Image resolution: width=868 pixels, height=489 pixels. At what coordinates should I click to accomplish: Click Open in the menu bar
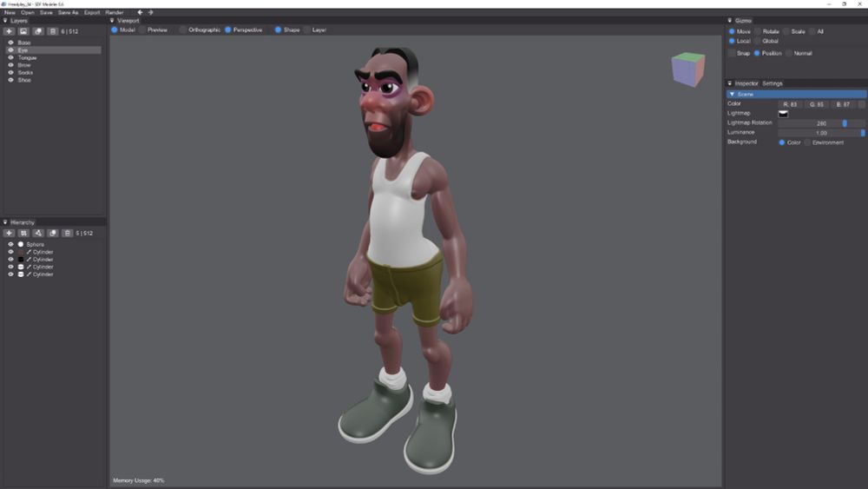[27, 12]
